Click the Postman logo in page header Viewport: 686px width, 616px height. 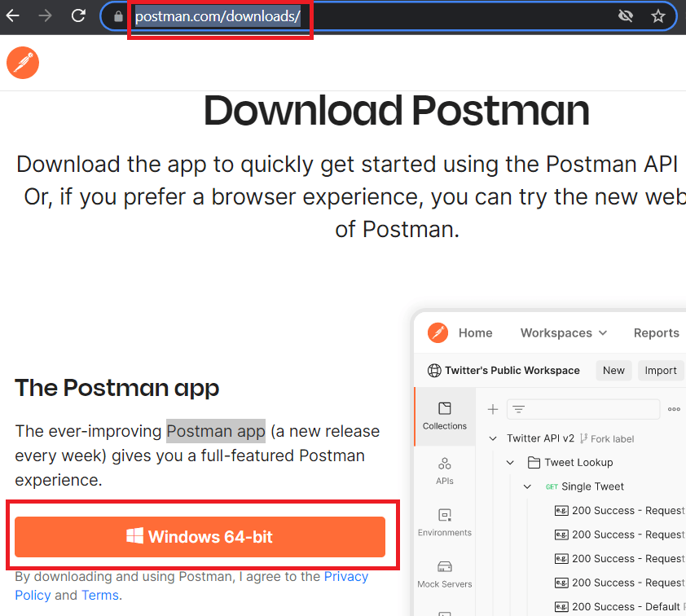[x=23, y=63]
